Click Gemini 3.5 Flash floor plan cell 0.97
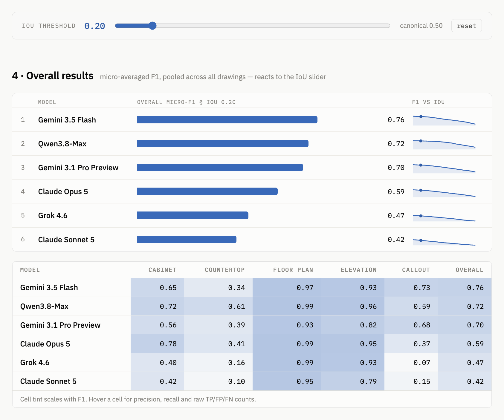This screenshot has width=504, height=420. tap(287, 287)
